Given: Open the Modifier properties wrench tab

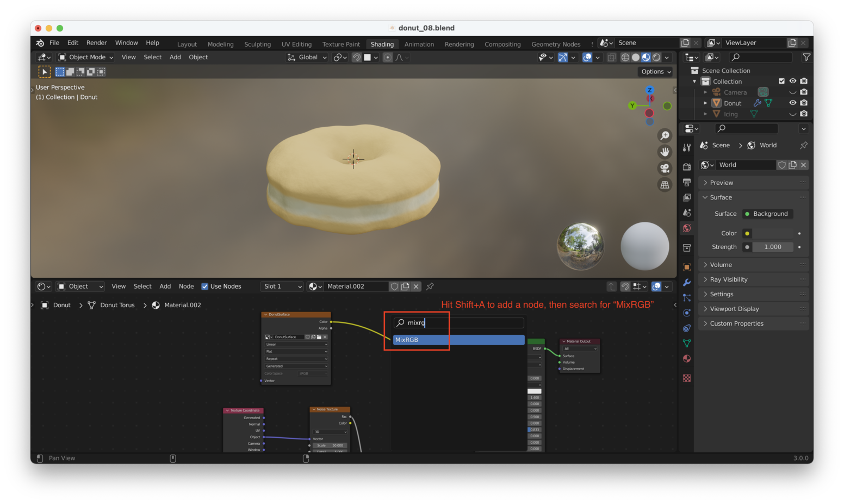Looking at the screenshot, I should [687, 282].
